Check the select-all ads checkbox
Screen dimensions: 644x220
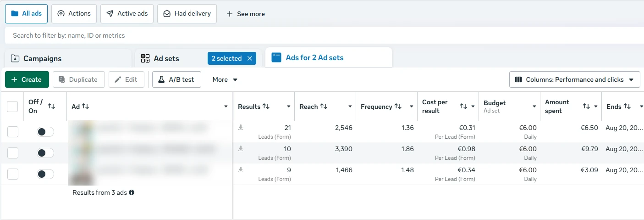coord(12,107)
